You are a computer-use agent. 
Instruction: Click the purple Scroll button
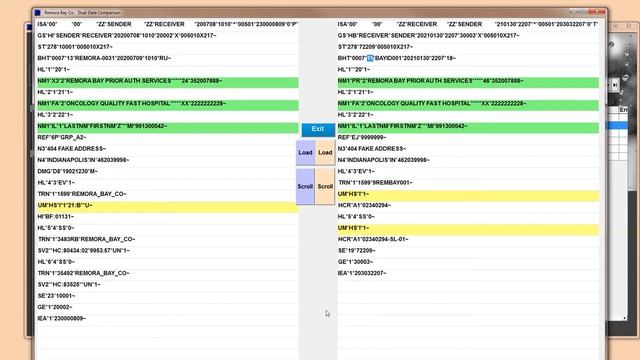305,187
